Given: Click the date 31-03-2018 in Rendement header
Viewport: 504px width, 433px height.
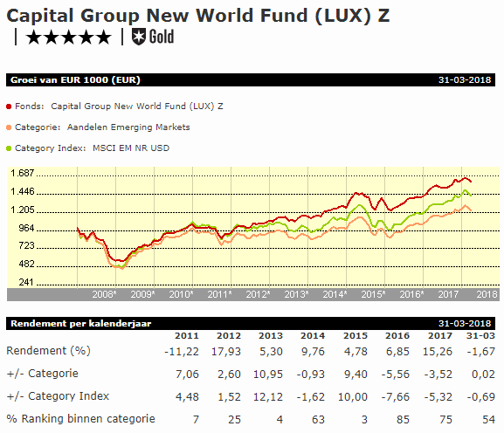Looking at the screenshot, I should [465, 324].
